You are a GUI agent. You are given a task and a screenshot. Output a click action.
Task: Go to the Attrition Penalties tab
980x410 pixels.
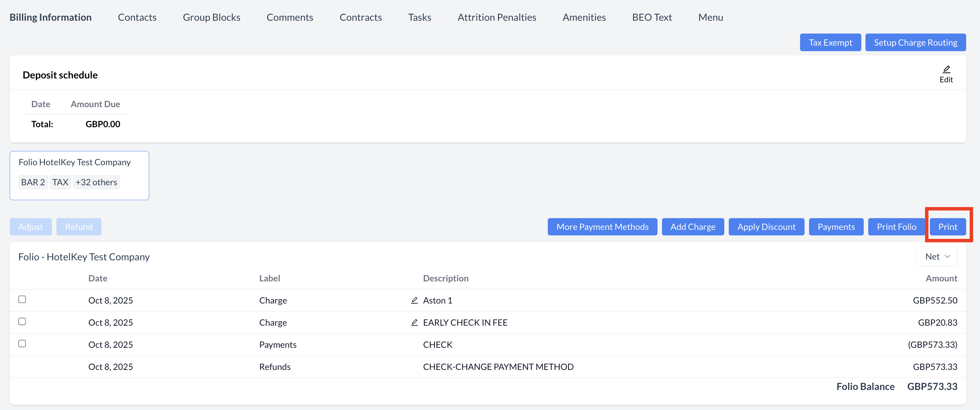click(x=497, y=18)
